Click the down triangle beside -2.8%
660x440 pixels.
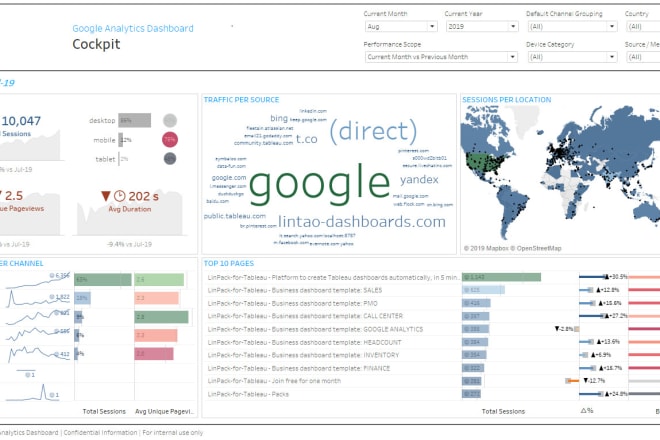point(557,329)
